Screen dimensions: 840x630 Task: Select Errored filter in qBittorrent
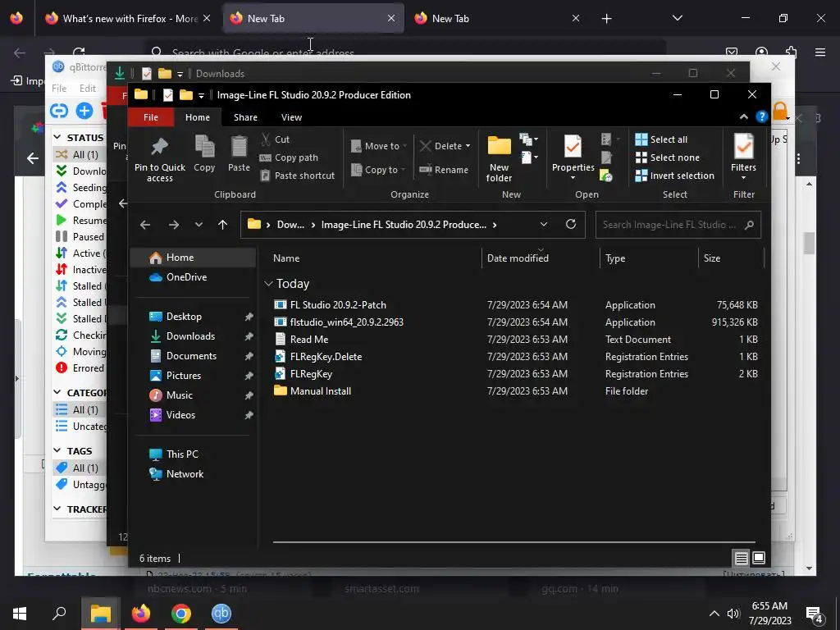tap(80, 368)
